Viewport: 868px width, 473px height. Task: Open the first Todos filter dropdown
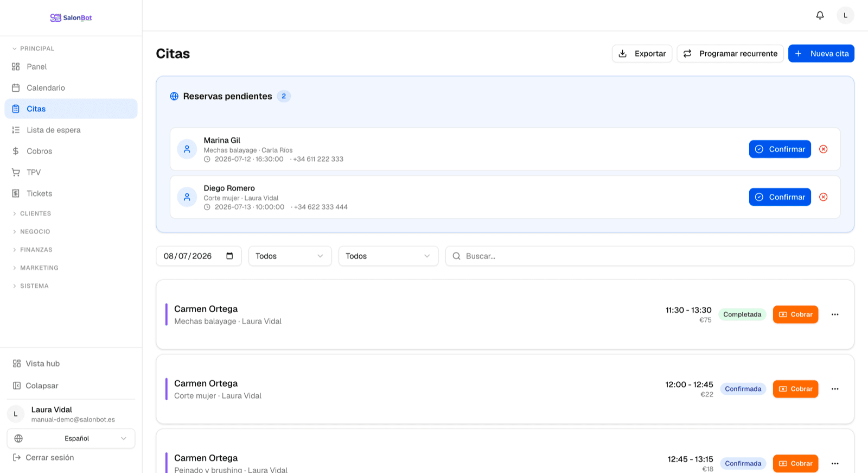pyautogui.click(x=290, y=256)
